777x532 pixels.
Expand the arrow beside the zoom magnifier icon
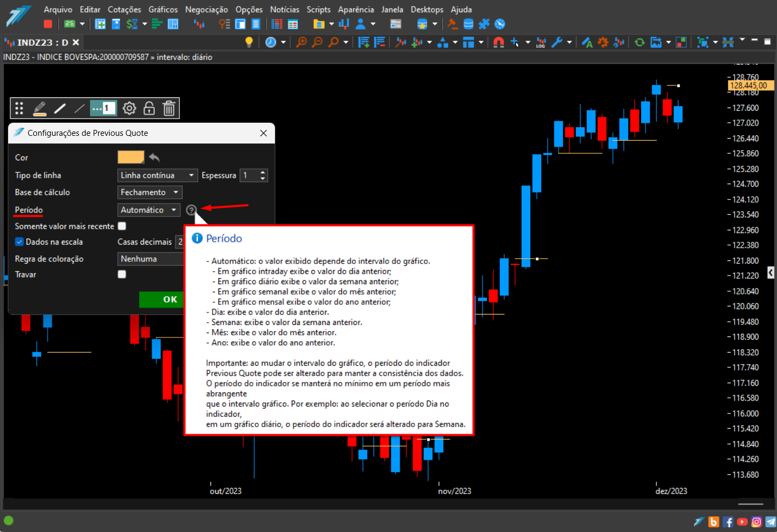(x=346, y=42)
